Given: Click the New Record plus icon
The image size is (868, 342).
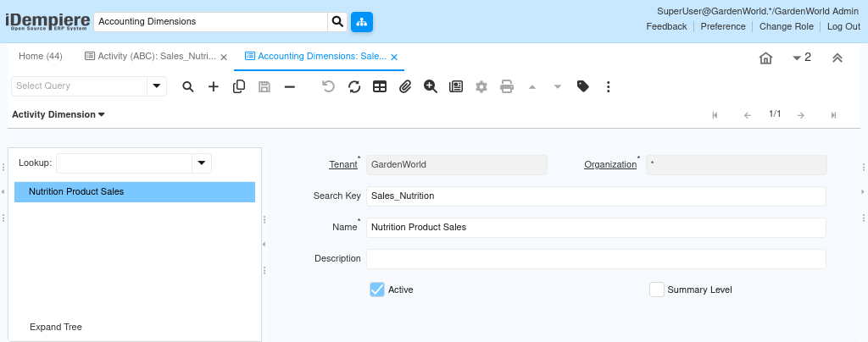Looking at the screenshot, I should pos(214,86).
